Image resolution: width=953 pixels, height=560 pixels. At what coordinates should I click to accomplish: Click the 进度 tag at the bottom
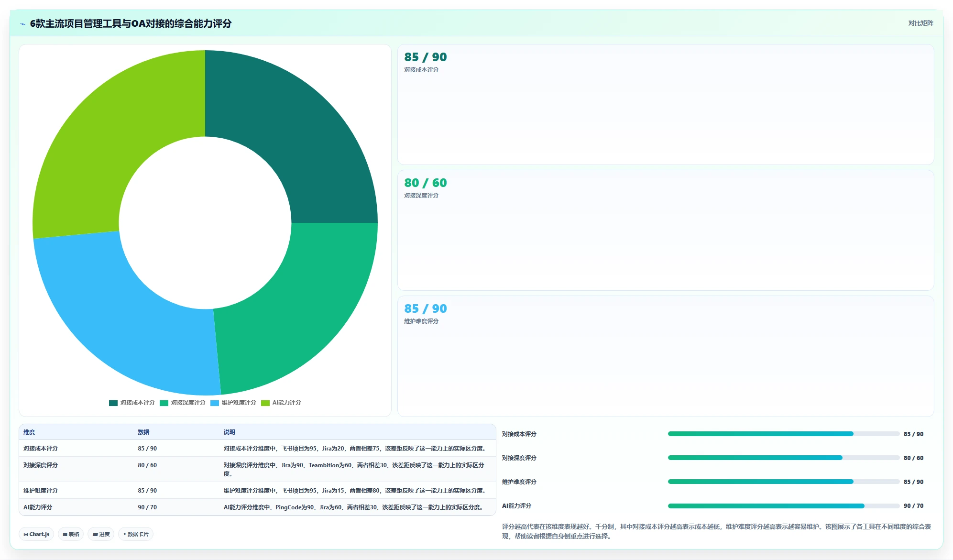click(x=101, y=534)
